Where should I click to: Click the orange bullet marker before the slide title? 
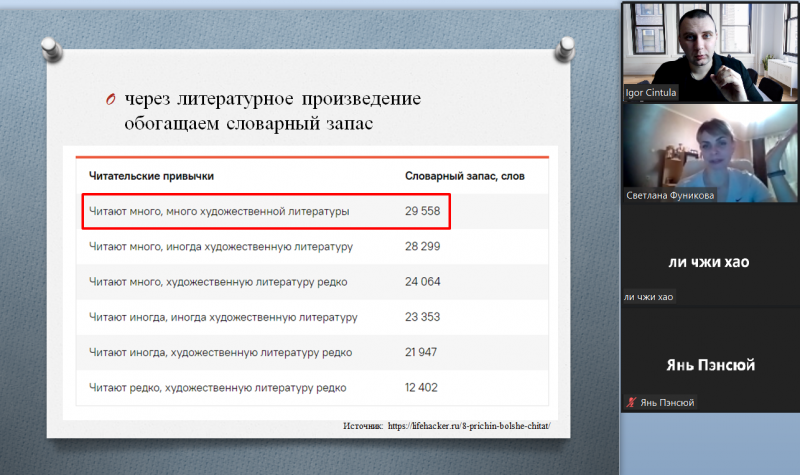click(111, 100)
